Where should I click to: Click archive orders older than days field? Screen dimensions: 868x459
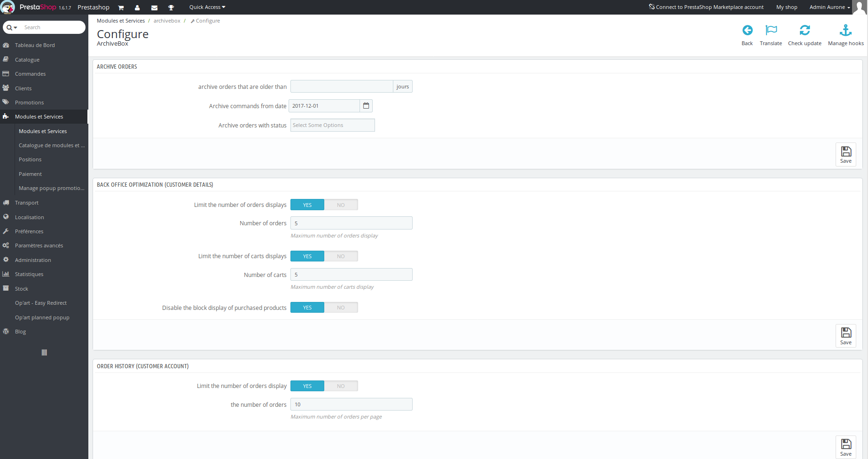coord(342,87)
